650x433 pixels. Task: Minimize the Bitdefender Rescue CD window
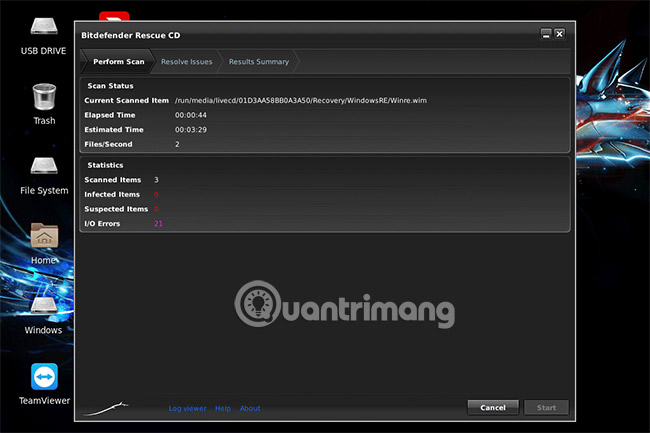(546, 34)
